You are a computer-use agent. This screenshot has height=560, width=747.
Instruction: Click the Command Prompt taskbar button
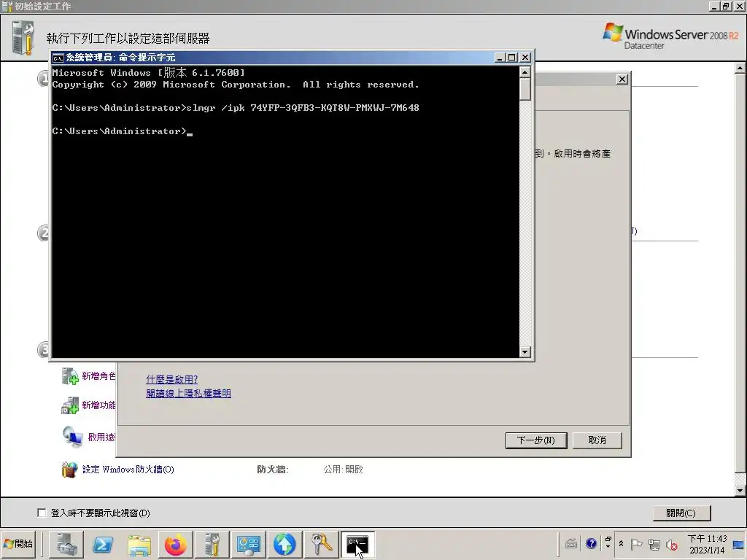tap(357, 544)
